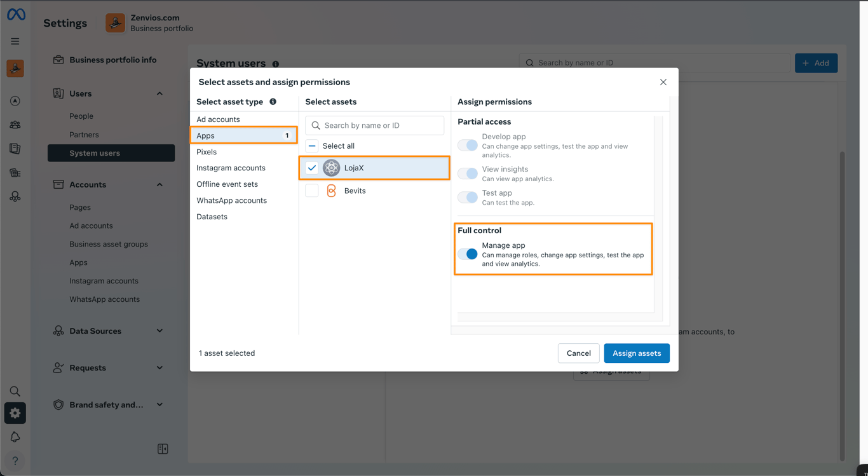Screen dimensions: 868x476
Task: Click the notifications bell icon
Action: (x=15, y=437)
